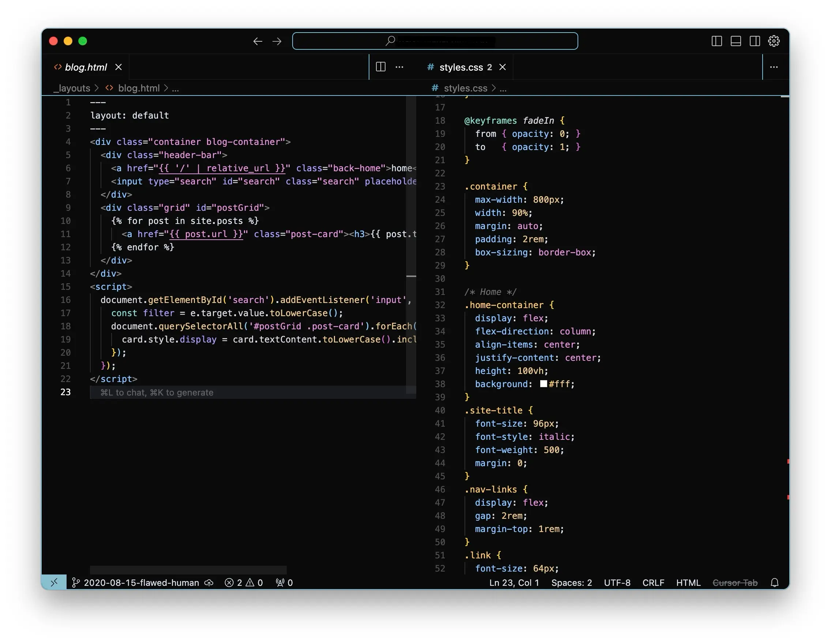Switch to the blog.html tab
The width and height of the screenshot is (831, 644).
pos(86,67)
